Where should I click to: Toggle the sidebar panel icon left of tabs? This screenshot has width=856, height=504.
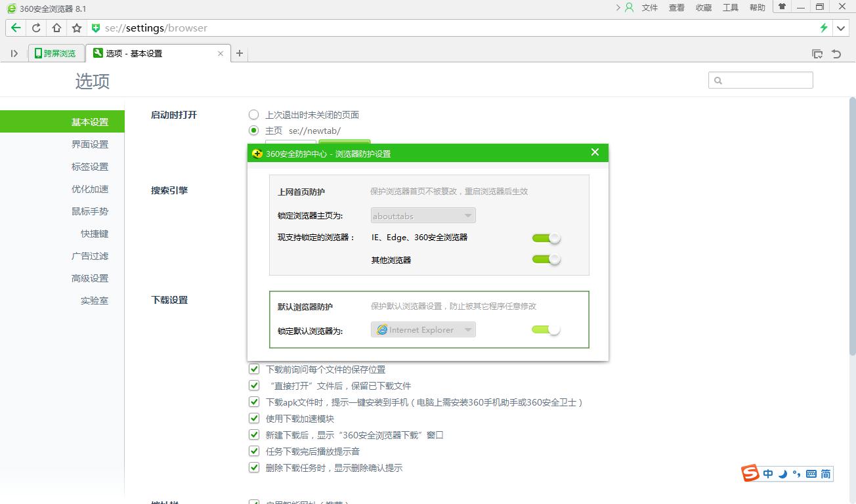click(x=14, y=53)
